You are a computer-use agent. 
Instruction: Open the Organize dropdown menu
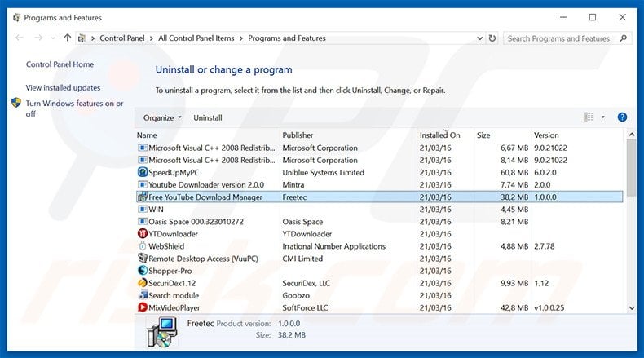(162, 117)
